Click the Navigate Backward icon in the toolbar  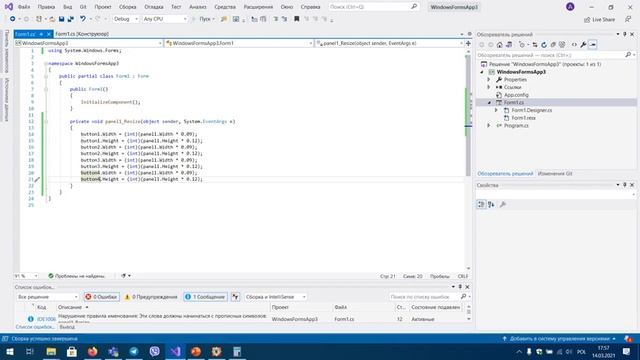[13, 19]
